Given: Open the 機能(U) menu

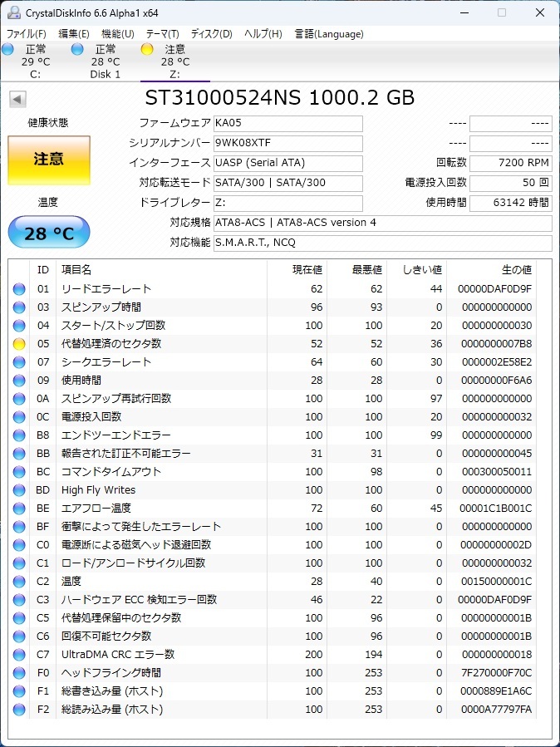Looking at the screenshot, I should coord(118,34).
